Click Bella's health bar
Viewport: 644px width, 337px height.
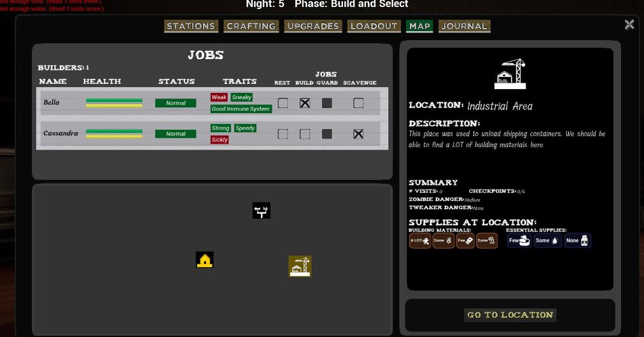click(x=115, y=103)
